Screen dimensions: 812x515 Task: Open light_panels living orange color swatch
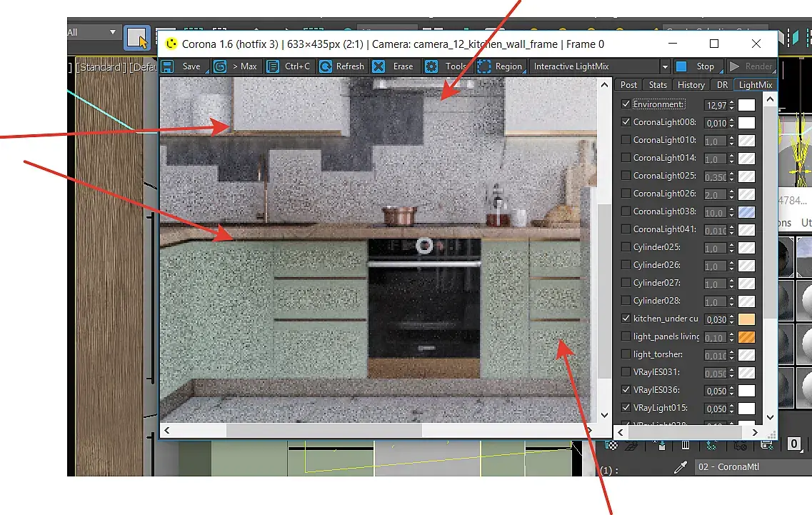(746, 337)
